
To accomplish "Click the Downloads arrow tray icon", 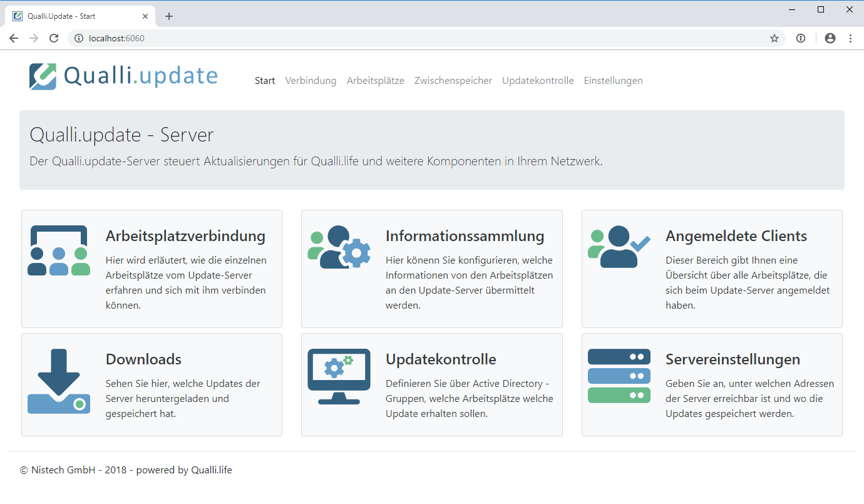I will (59, 381).
